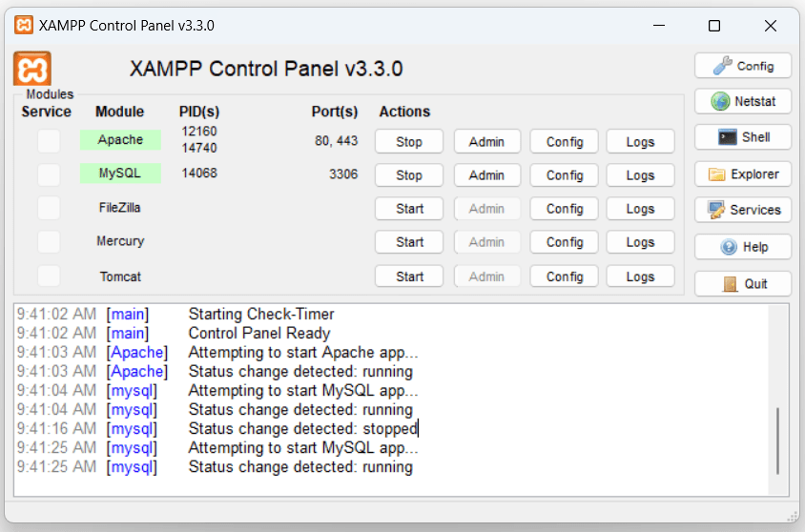Screen dimensions: 805x532
Task: Open MySQL Logs menu
Action: 640,174
